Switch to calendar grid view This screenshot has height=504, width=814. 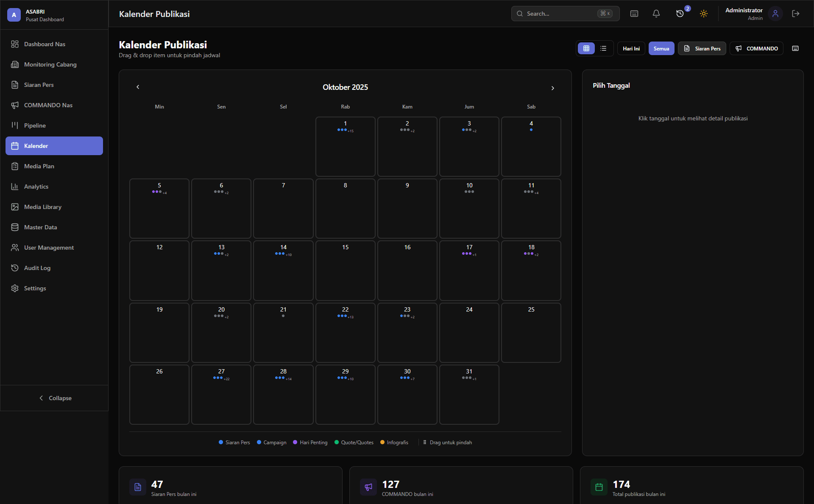586,48
